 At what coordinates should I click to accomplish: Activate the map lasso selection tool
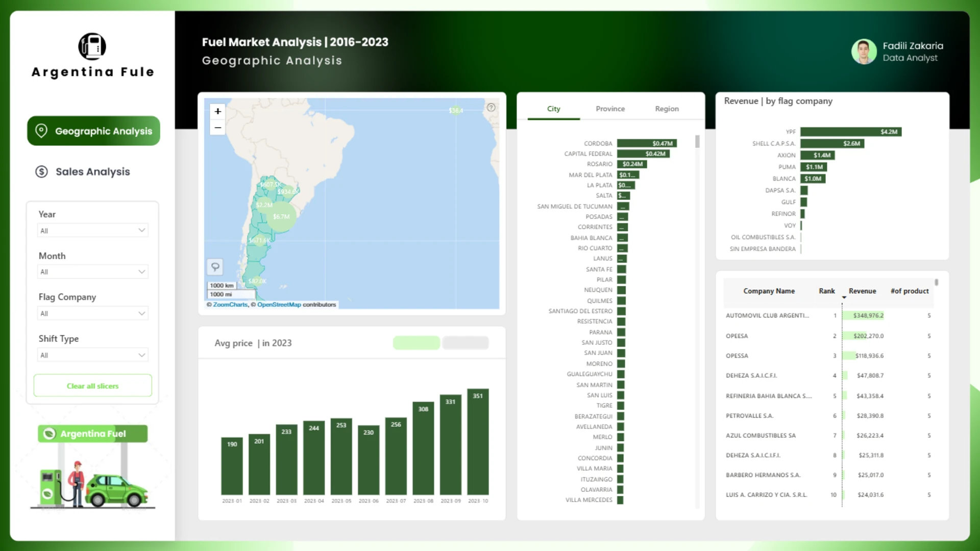tap(215, 267)
